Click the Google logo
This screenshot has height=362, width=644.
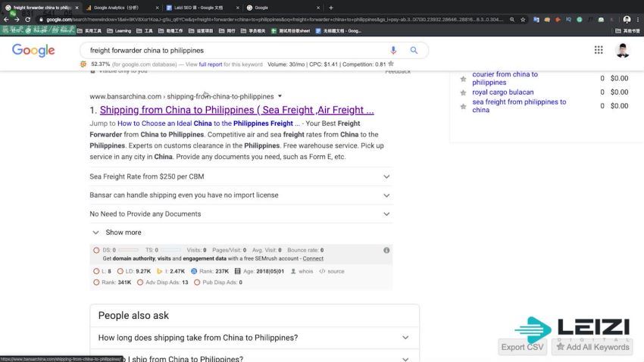click(33, 51)
